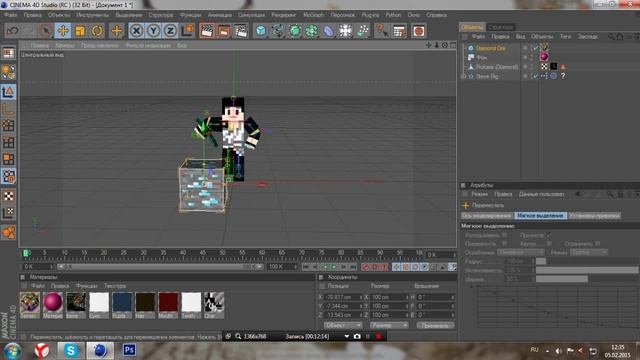Screen dimensions: 640x360
Task: Open the Python menu
Action: tap(393, 15)
